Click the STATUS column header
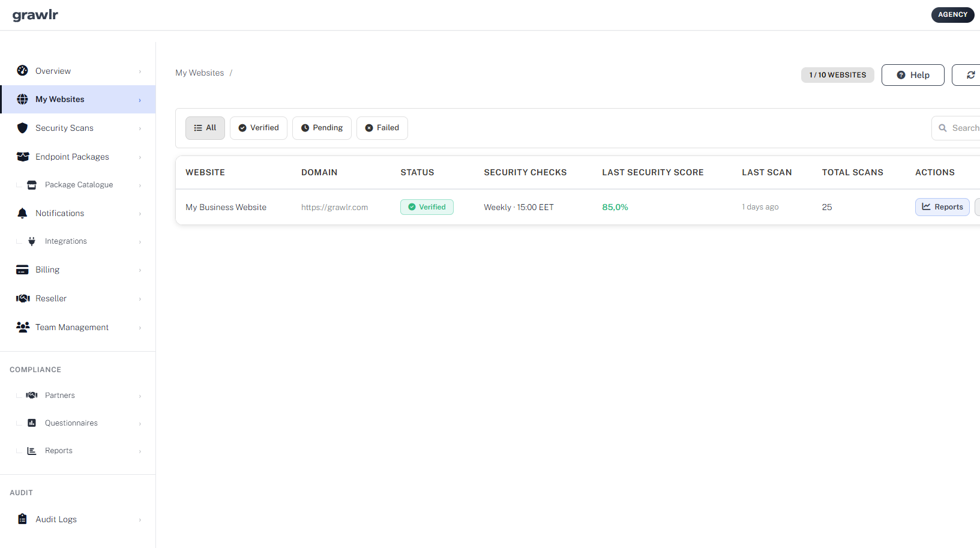 tap(417, 172)
